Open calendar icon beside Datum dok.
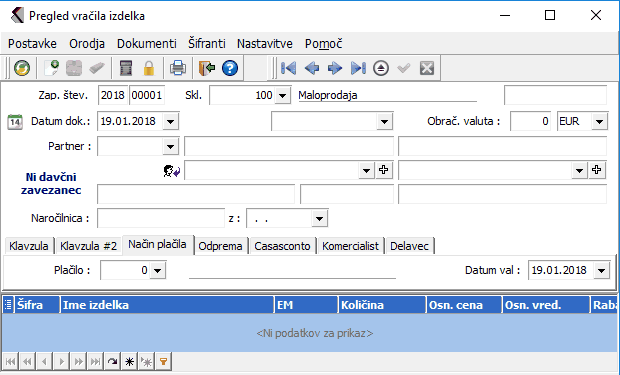Viewport: 620px width, 375px height. click(15, 122)
